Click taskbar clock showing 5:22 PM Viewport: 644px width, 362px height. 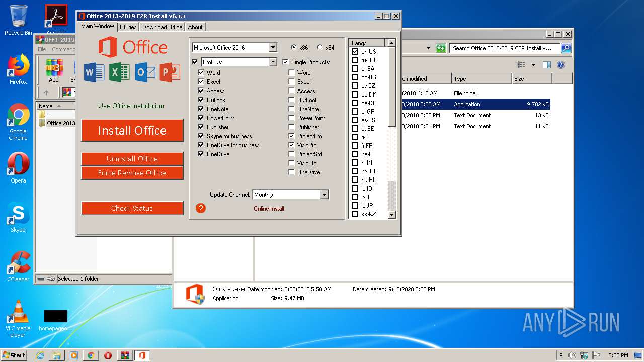618,355
